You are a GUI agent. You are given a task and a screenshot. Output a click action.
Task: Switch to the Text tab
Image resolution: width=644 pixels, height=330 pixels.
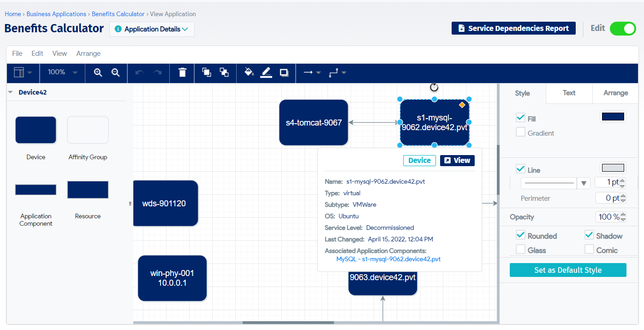pos(569,93)
